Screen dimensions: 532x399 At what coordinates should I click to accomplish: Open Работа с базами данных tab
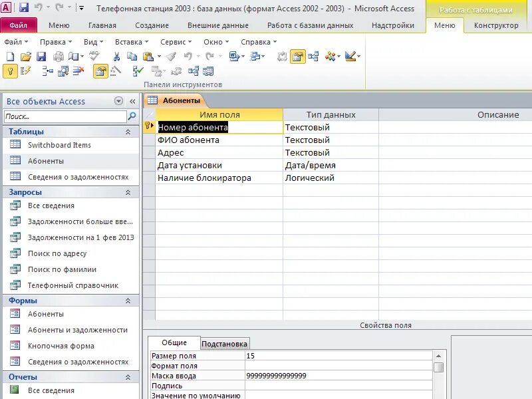click(x=310, y=25)
